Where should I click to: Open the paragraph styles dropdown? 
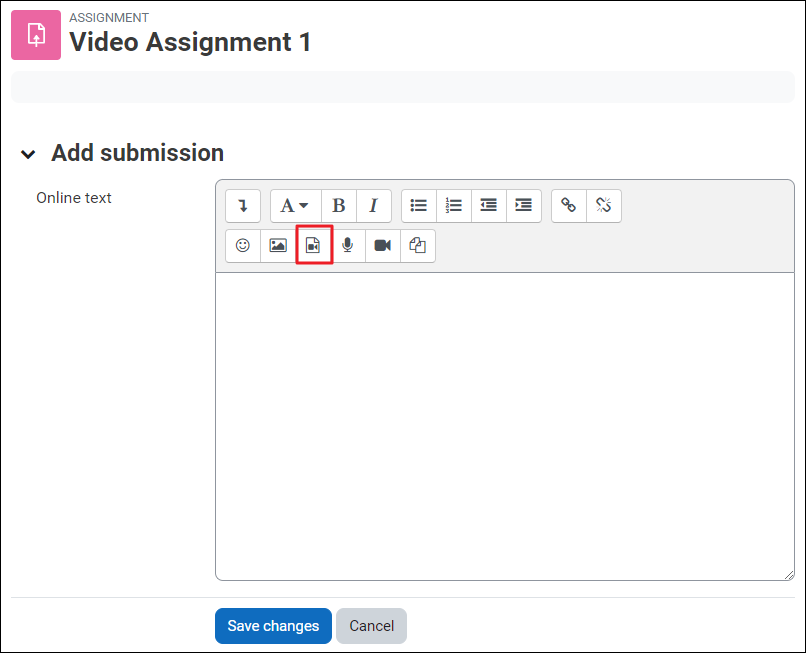pos(294,205)
